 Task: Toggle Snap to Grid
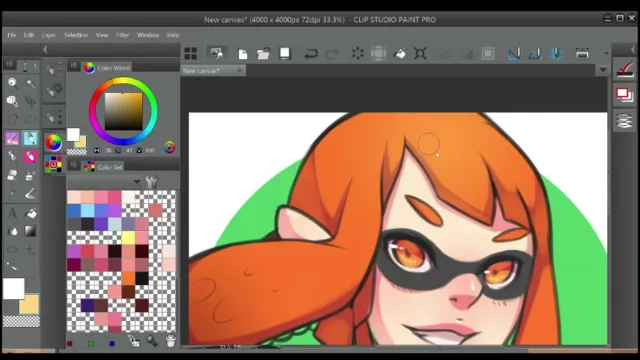(x=556, y=53)
